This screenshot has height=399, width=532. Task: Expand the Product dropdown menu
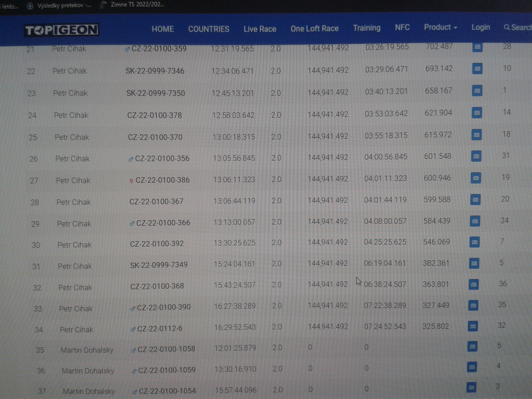[440, 27]
